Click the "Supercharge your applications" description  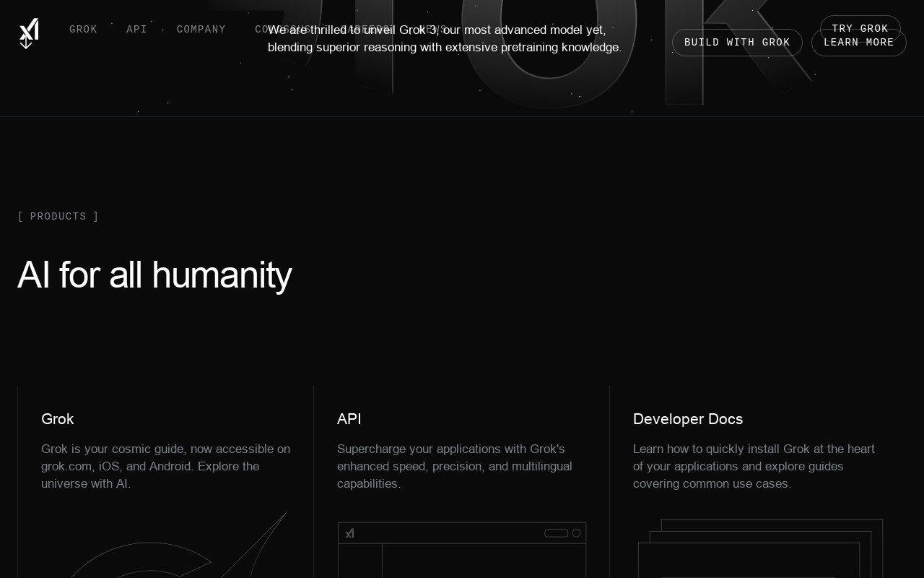tap(455, 467)
